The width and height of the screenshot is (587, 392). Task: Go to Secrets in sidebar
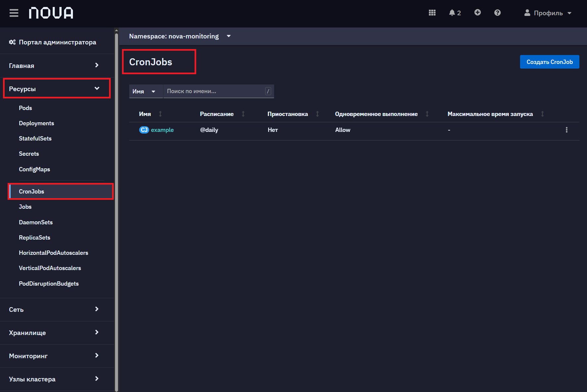[29, 154]
